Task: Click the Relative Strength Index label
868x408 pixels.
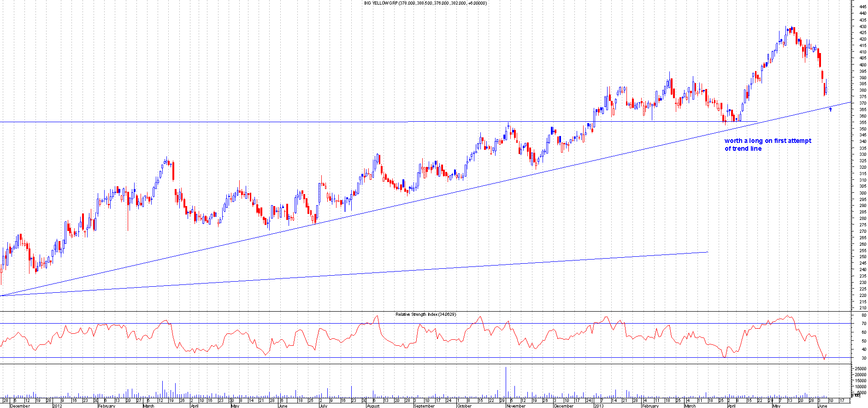Action: (x=425, y=314)
